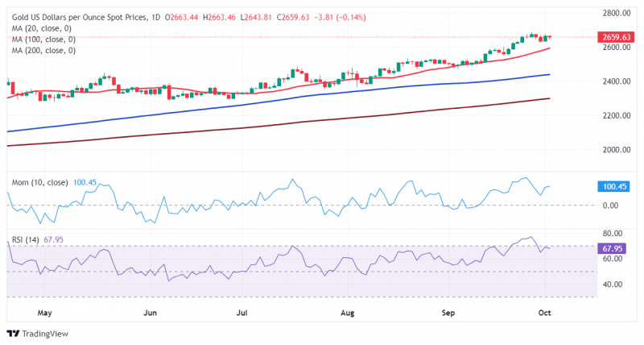
Task: Click the 2800.00 price axis label
Action: point(617,13)
